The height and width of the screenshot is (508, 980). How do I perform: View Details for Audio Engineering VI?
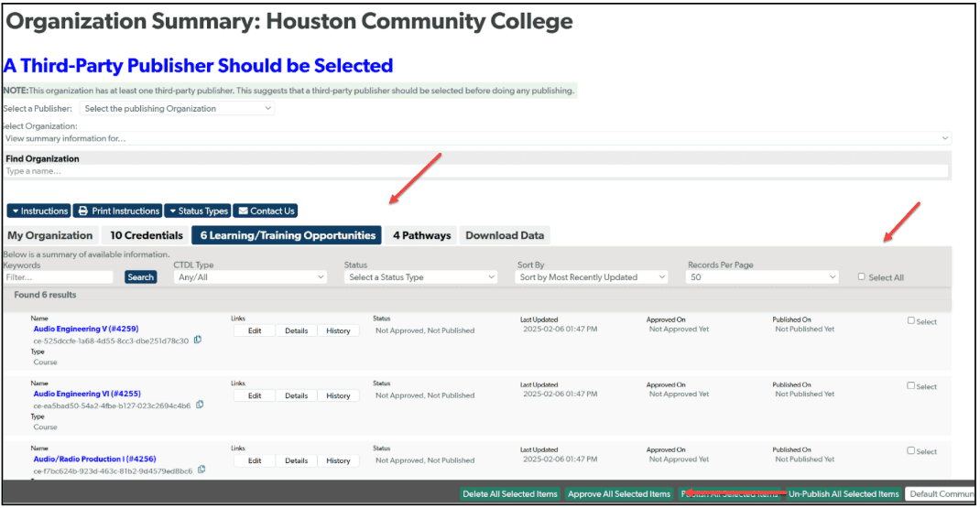click(x=296, y=396)
